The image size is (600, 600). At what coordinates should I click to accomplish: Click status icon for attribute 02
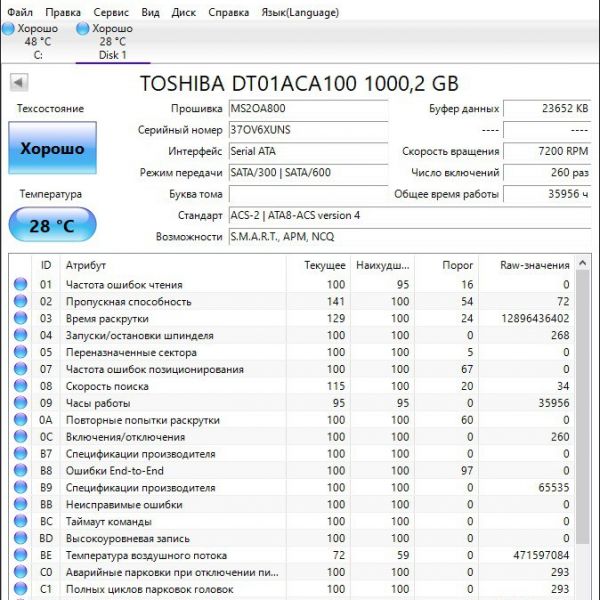pyautogui.click(x=20, y=301)
